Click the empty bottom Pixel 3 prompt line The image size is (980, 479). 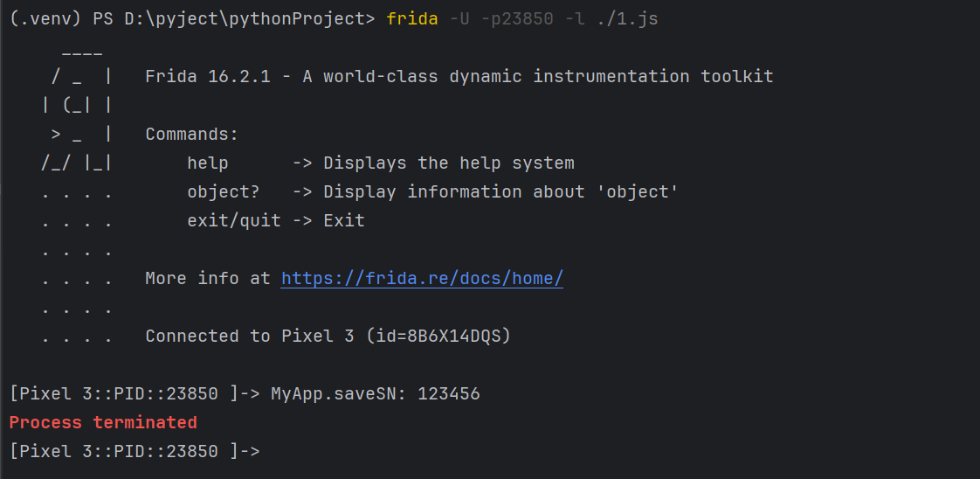tap(135, 451)
